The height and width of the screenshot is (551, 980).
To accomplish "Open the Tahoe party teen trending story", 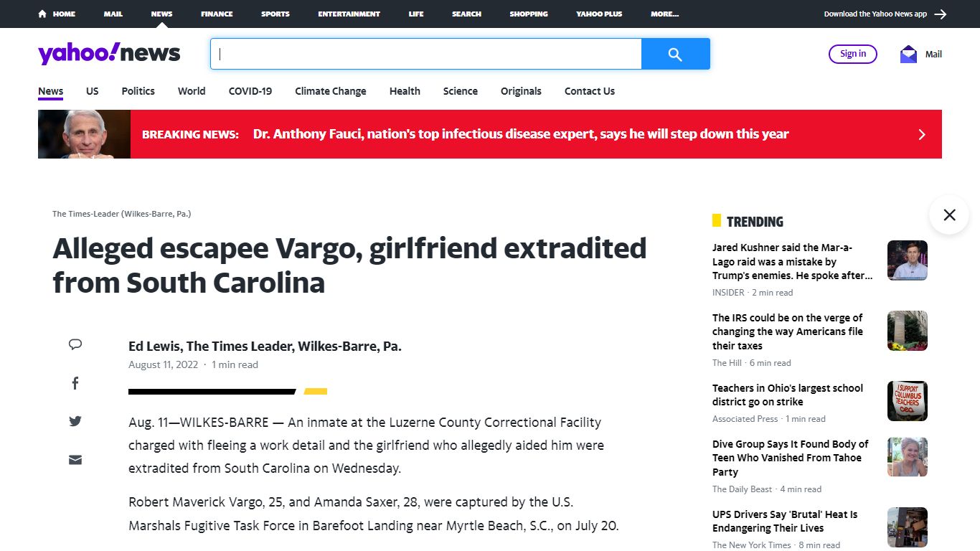I will pyautogui.click(x=790, y=458).
